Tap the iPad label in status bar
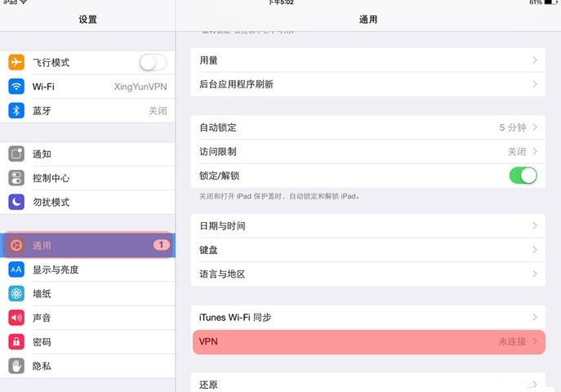The height and width of the screenshot is (392, 561). pos(10,2)
